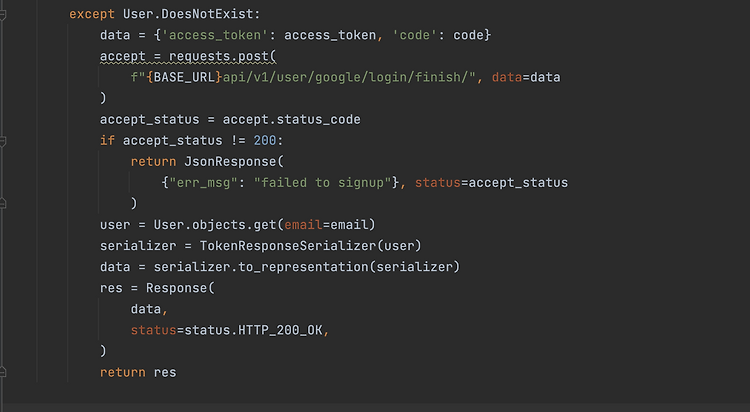750x412 pixels.
Task: Click the Response( constructor call
Action: point(180,288)
